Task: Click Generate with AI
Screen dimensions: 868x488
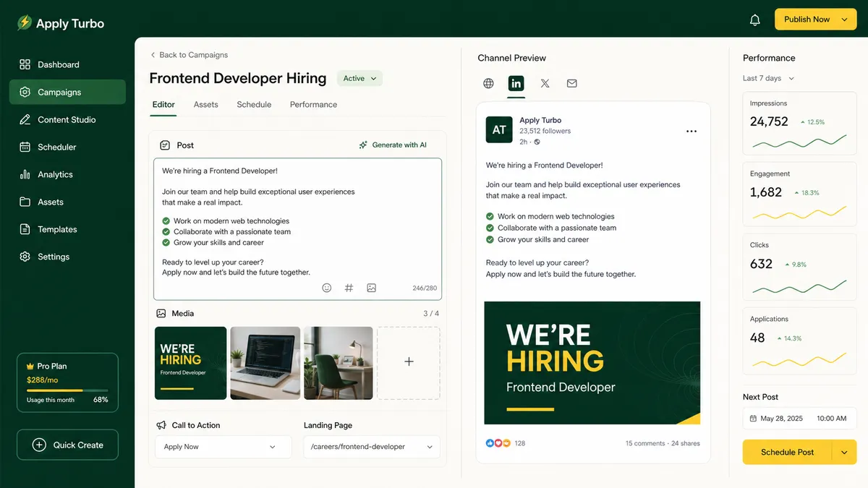Action: click(x=393, y=145)
